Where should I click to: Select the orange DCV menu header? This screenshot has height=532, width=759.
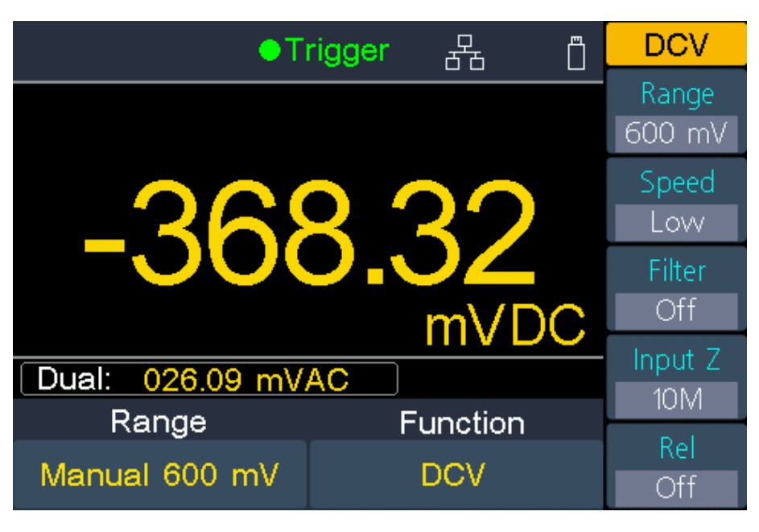click(677, 46)
